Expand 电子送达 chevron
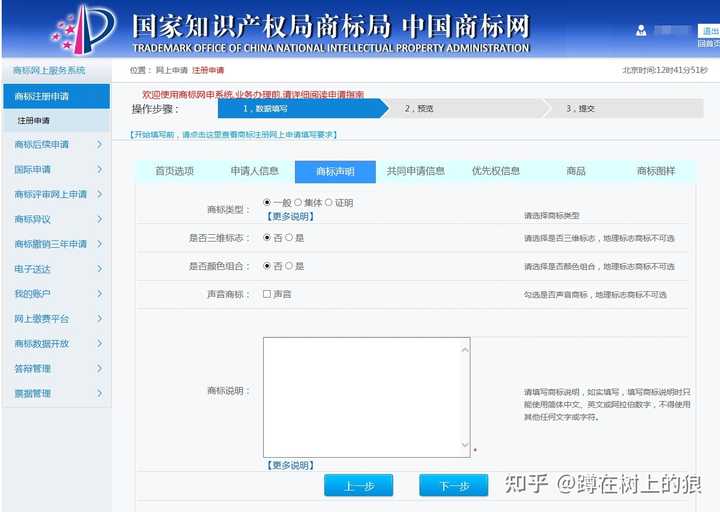Screen dimensions: 720x512 point(100,269)
